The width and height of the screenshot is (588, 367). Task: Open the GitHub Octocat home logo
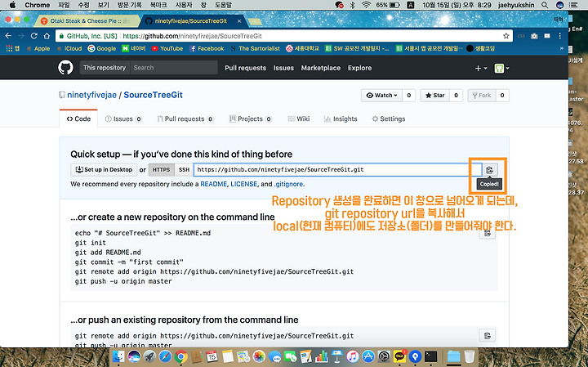click(x=65, y=68)
